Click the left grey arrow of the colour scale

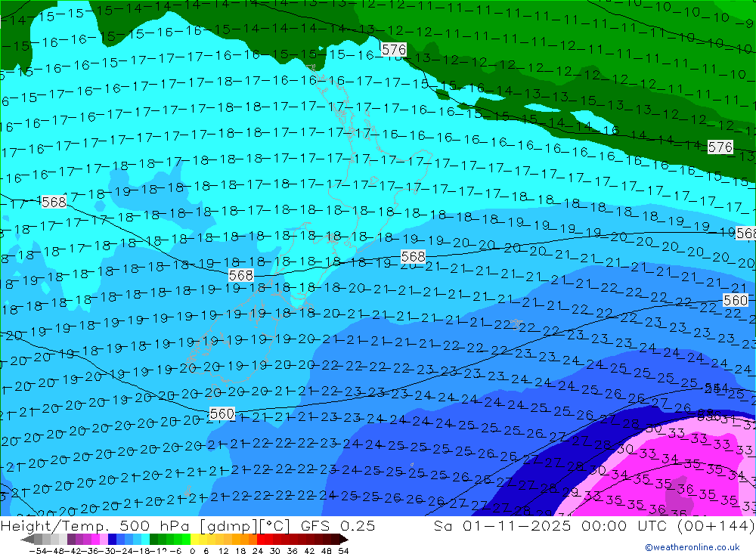27,540
